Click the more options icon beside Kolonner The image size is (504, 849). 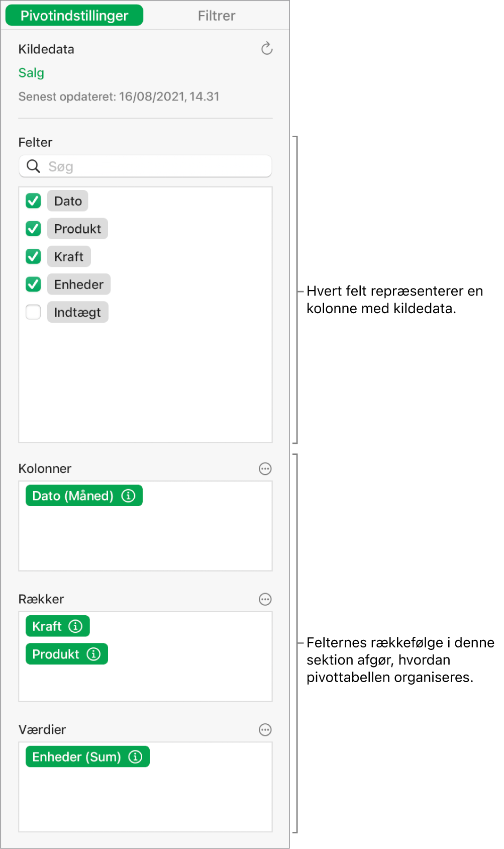(x=265, y=468)
